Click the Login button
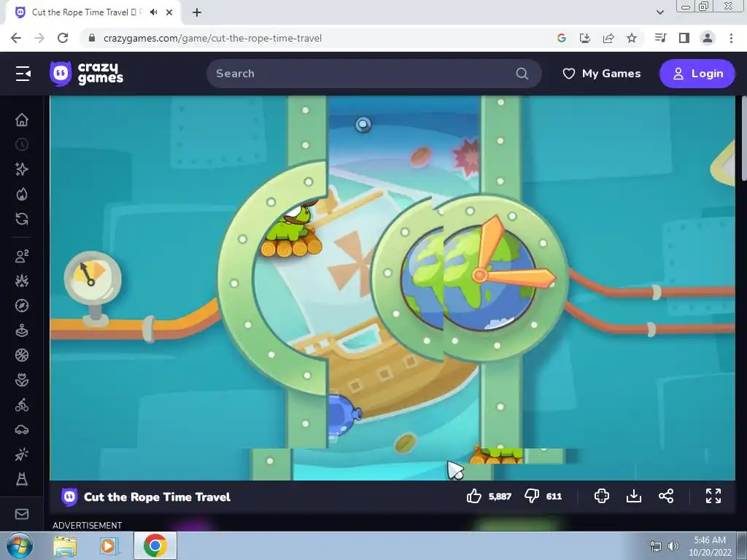The height and width of the screenshot is (560, 747). pos(697,74)
